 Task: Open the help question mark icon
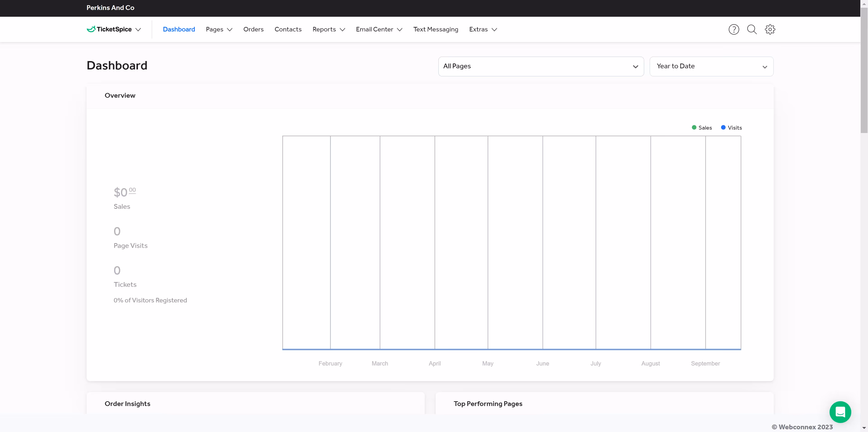tap(734, 29)
